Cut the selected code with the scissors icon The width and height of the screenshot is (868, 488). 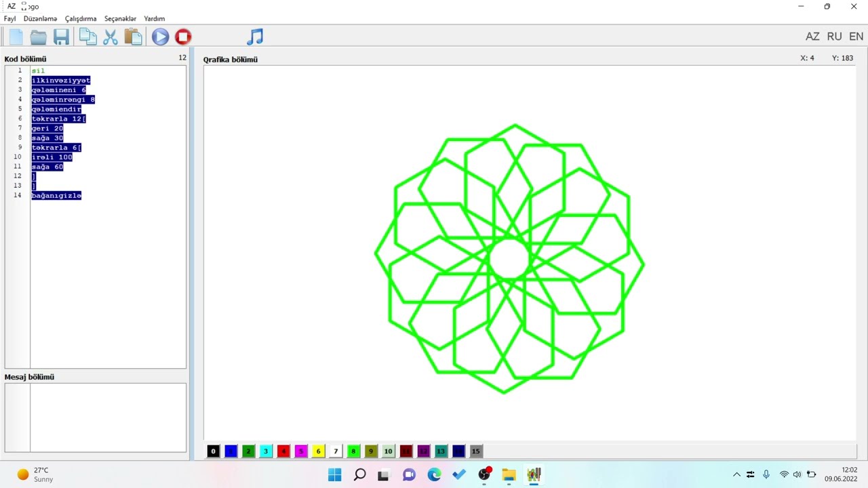[x=111, y=37]
